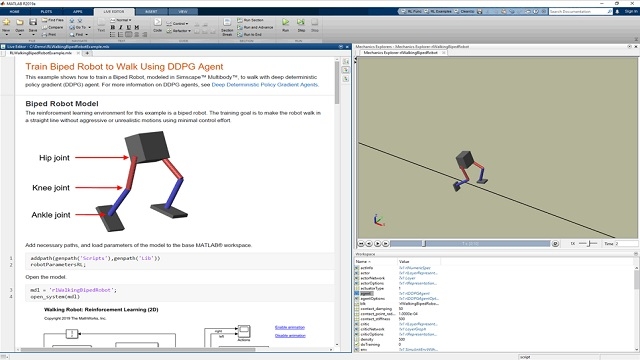640x360 pixels.
Task: Insert a Code block
Action: coord(158,25)
